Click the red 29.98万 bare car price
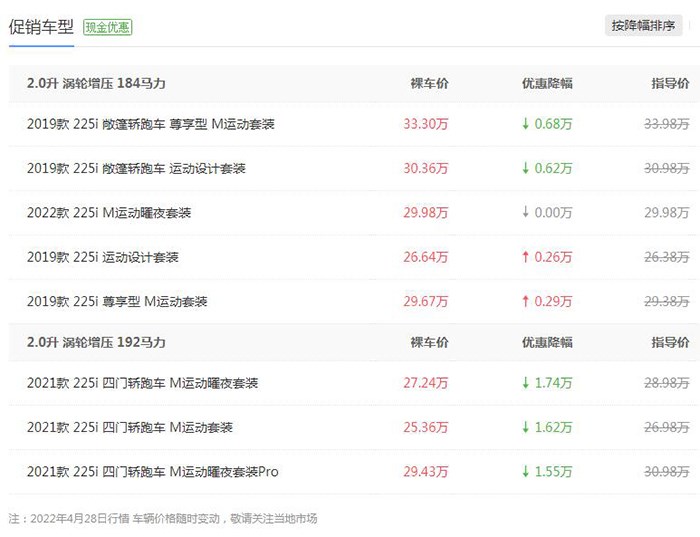The image size is (700, 537). point(425,212)
